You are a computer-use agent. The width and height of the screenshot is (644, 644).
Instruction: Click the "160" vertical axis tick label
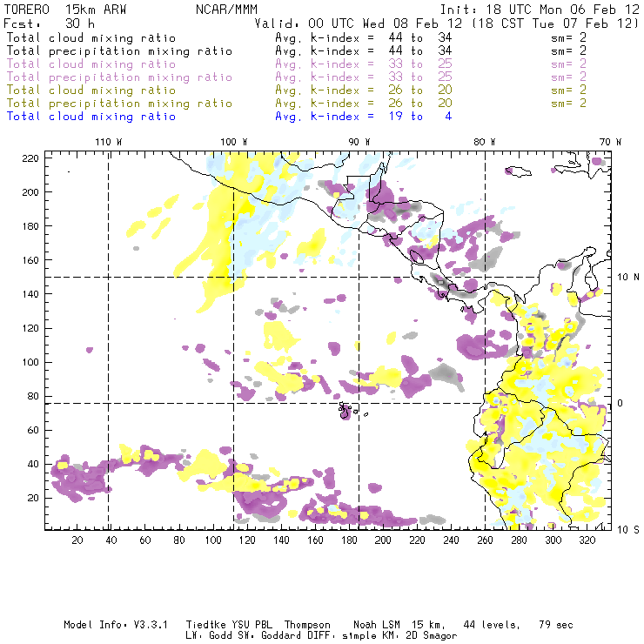[30, 260]
